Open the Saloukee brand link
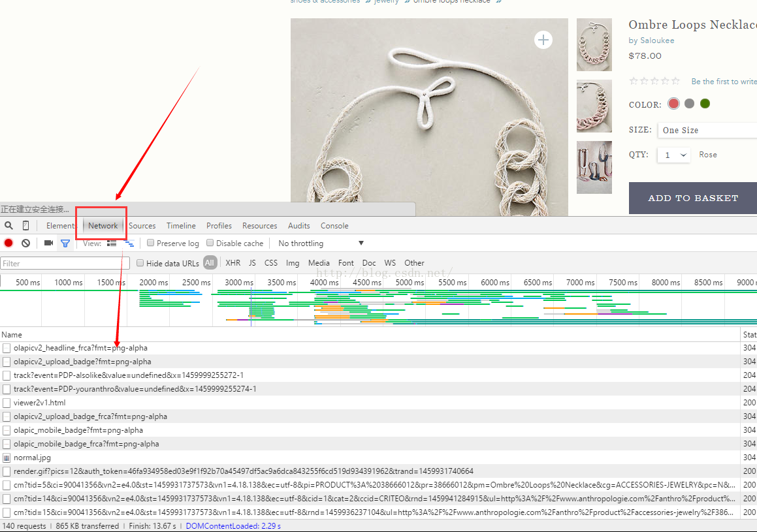The width and height of the screenshot is (757, 532). [657, 40]
